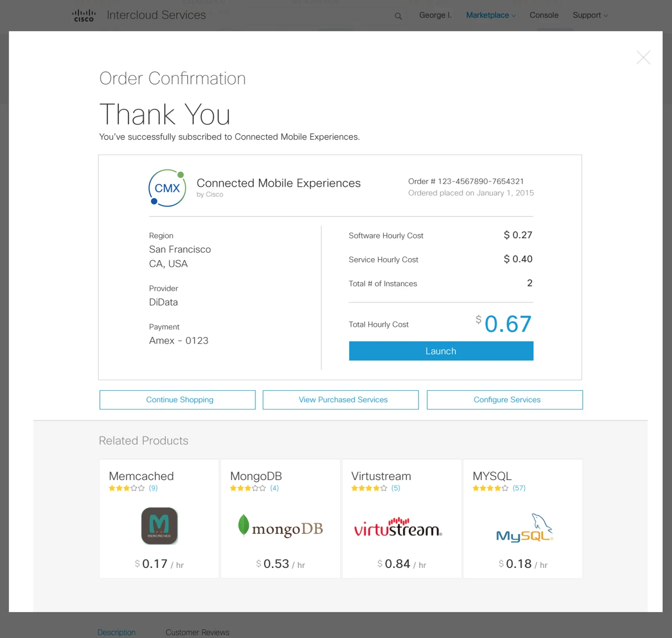
Task: Open George I. user profile
Action: [x=435, y=15]
